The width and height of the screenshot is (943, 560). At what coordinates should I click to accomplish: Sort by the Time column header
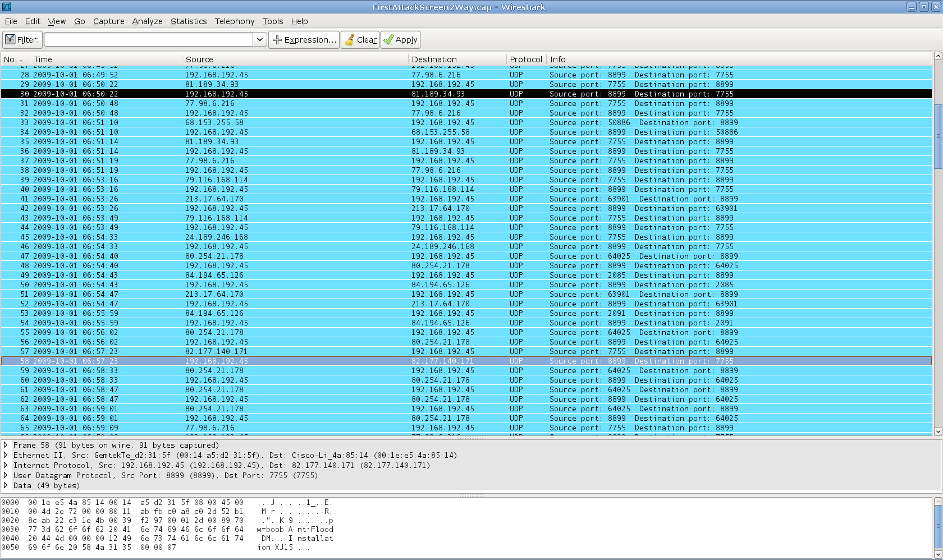[x=106, y=59]
